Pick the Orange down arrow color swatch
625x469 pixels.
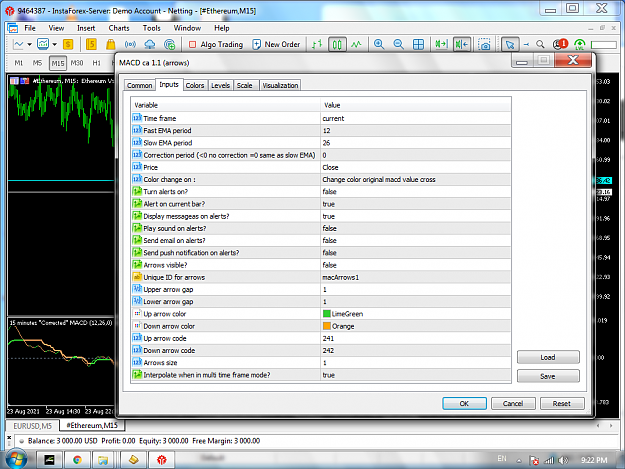327,326
